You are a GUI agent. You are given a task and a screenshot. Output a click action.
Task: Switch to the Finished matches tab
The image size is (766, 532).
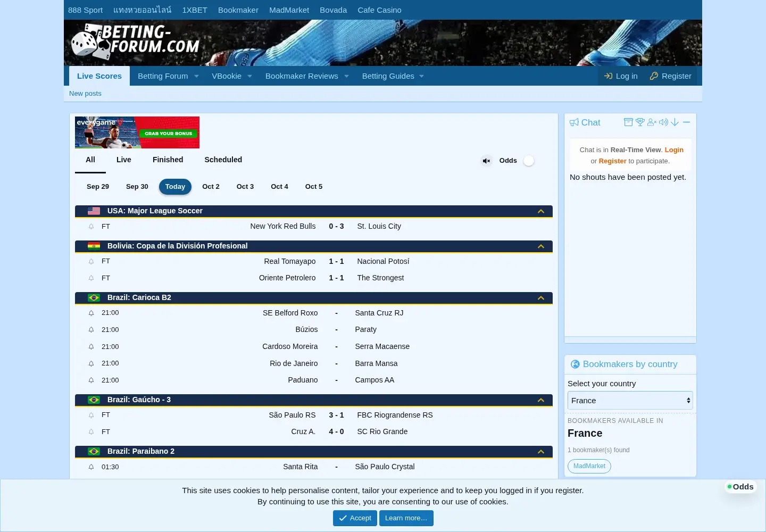pos(168,160)
